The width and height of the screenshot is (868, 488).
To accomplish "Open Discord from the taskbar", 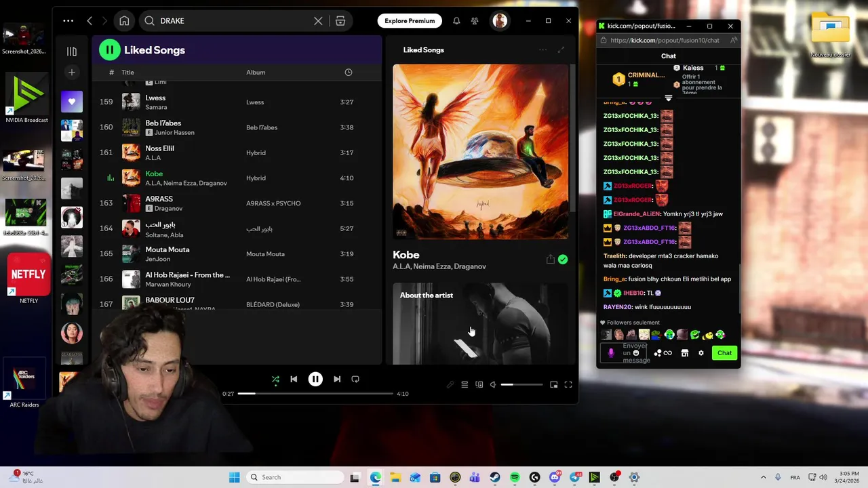I will [x=555, y=477].
